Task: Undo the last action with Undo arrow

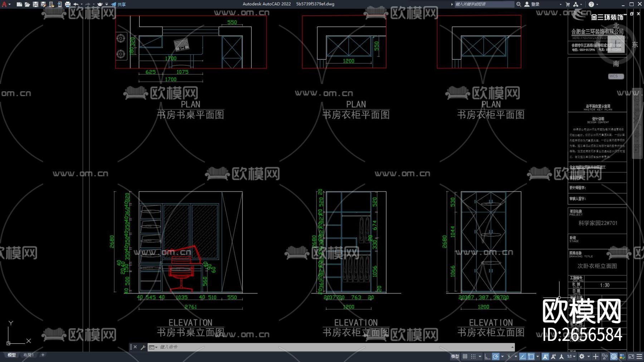Action: 76,4
